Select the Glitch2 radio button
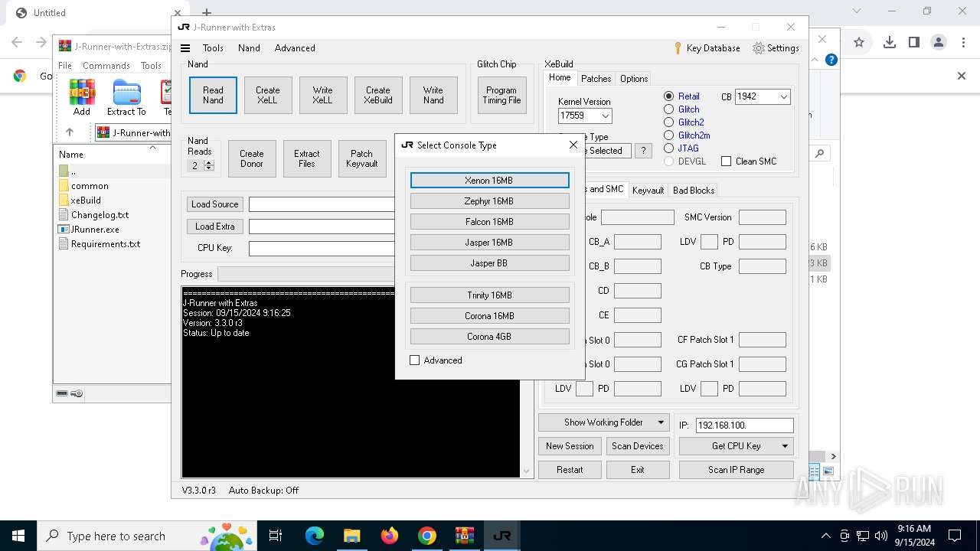The width and height of the screenshot is (980, 551). pos(684,122)
